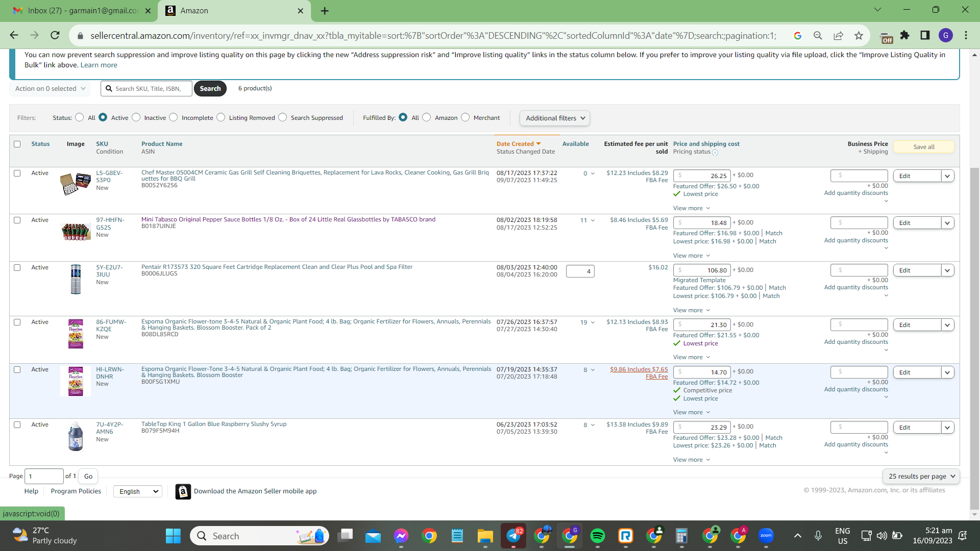Reload the page with the refresh icon

pyautogui.click(x=55, y=35)
